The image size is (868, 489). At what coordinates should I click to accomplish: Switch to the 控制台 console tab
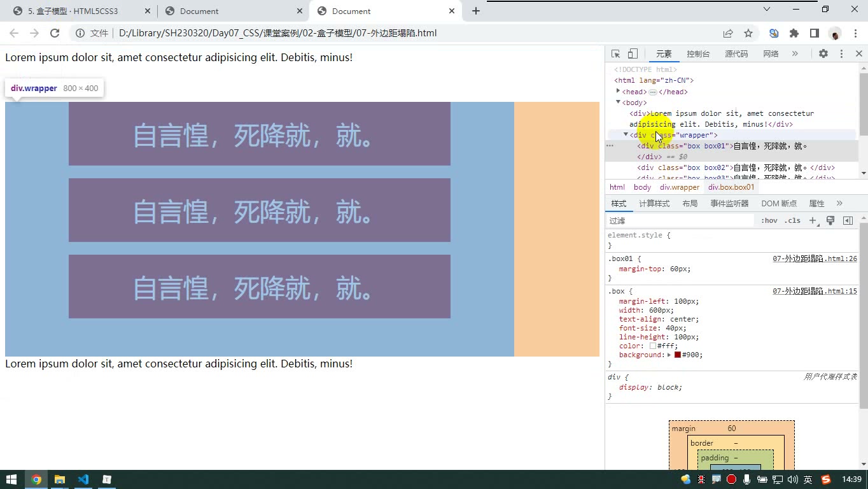pyautogui.click(x=698, y=54)
